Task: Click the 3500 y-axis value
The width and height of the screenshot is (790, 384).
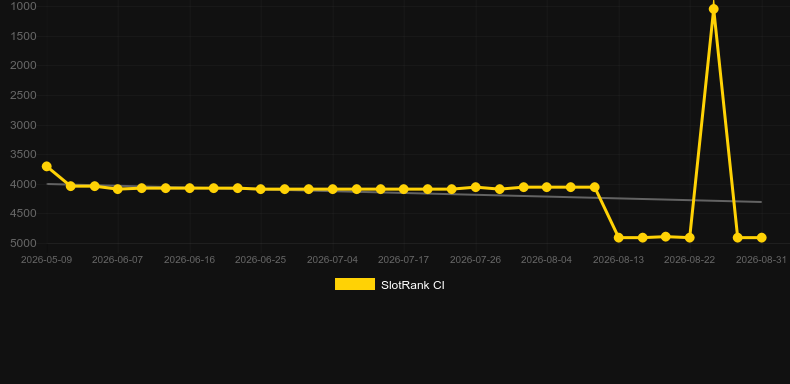Action: (23, 154)
